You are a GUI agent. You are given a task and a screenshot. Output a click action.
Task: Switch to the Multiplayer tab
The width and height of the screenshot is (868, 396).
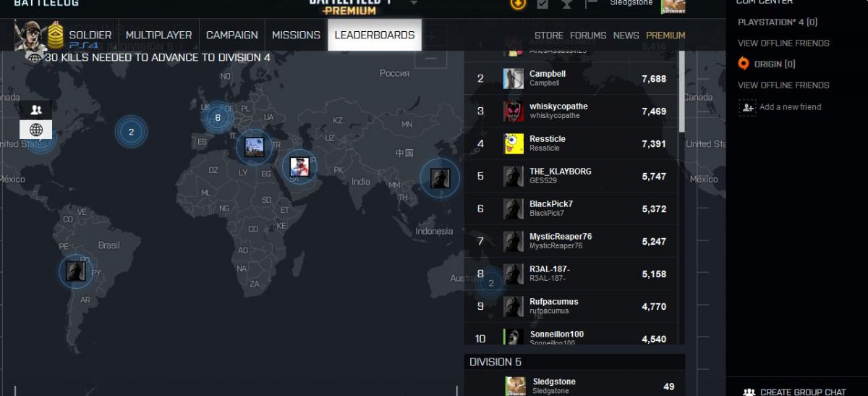[159, 35]
